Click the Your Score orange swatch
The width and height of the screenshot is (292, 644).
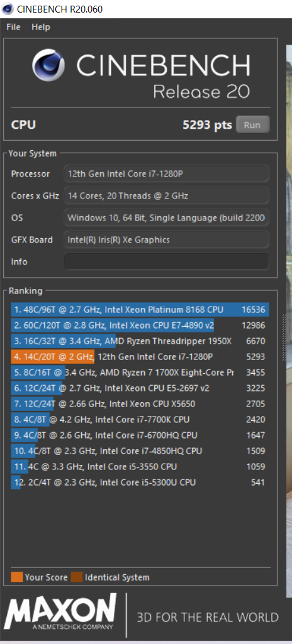(x=17, y=577)
